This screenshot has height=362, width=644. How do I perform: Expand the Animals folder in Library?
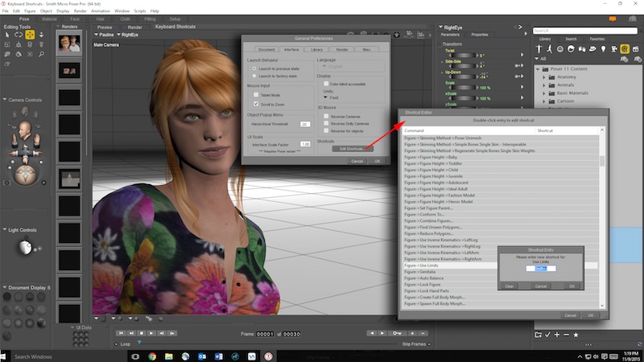pyautogui.click(x=544, y=85)
